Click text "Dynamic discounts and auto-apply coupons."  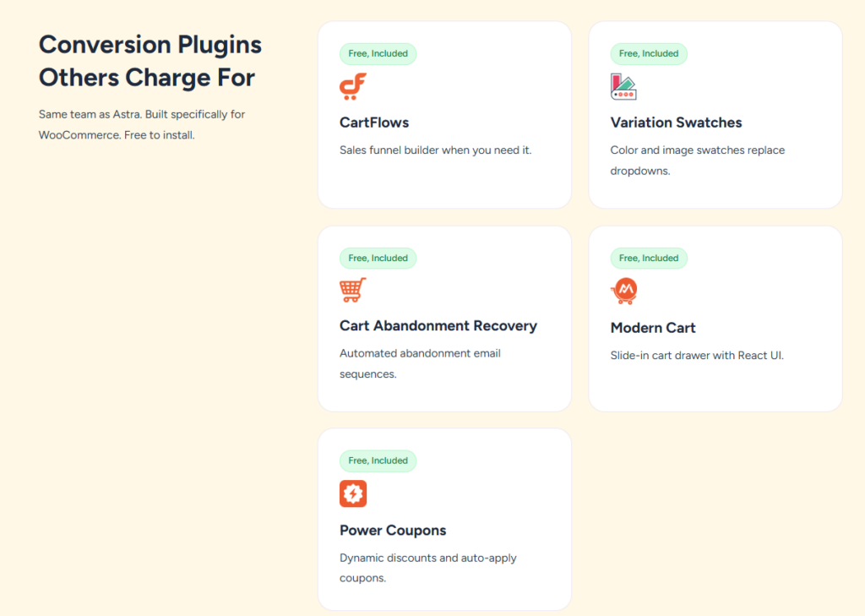pos(427,568)
